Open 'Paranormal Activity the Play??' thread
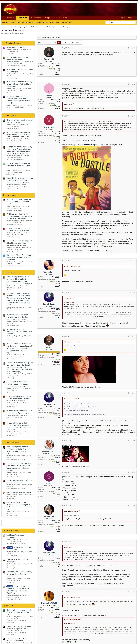Image resolution: width=138 pixels, height=644 pixels. click(19, 492)
